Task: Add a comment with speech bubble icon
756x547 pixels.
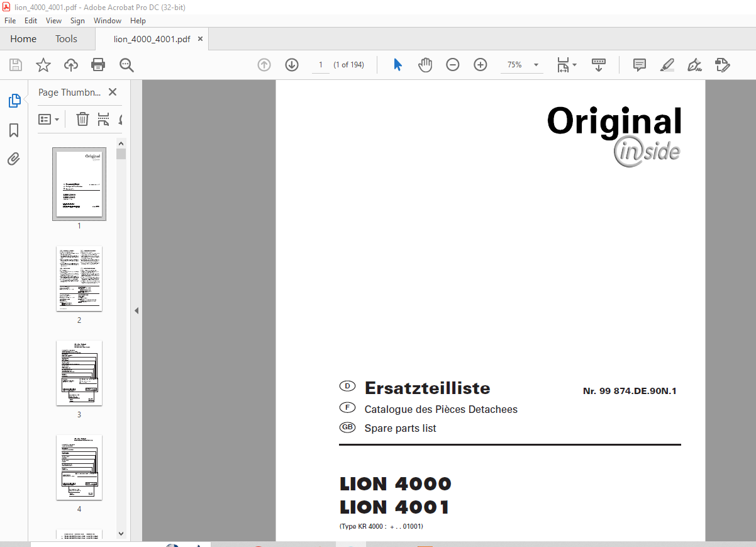Action: click(x=640, y=65)
